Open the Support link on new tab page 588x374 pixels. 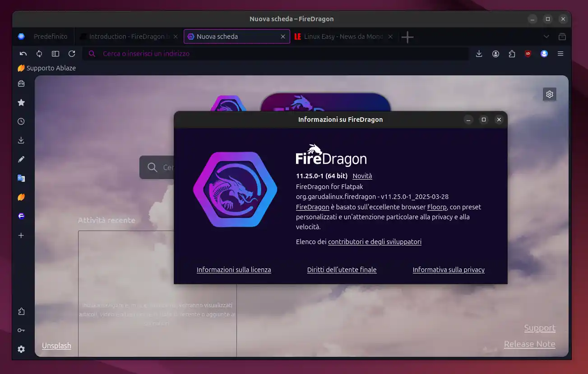tap(540, 328)
